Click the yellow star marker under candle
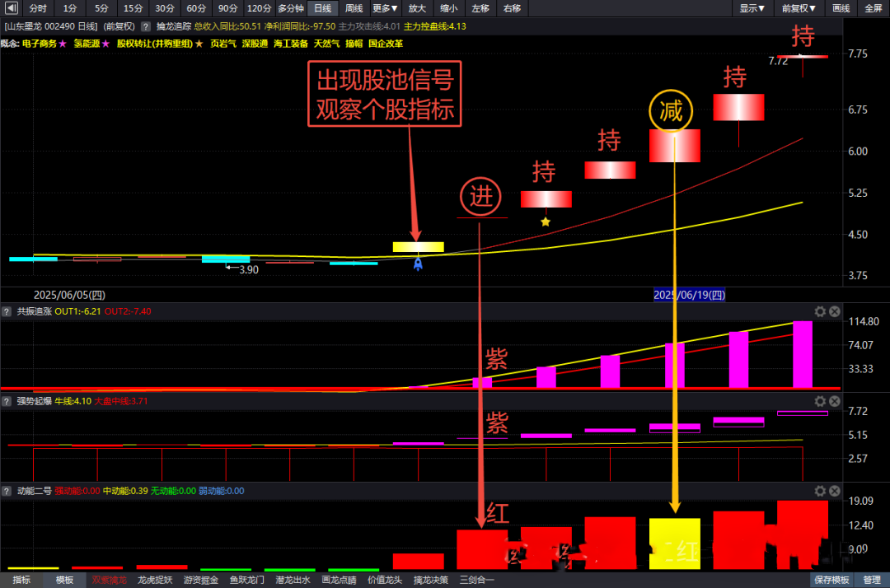890x588 pixels. 546,222
